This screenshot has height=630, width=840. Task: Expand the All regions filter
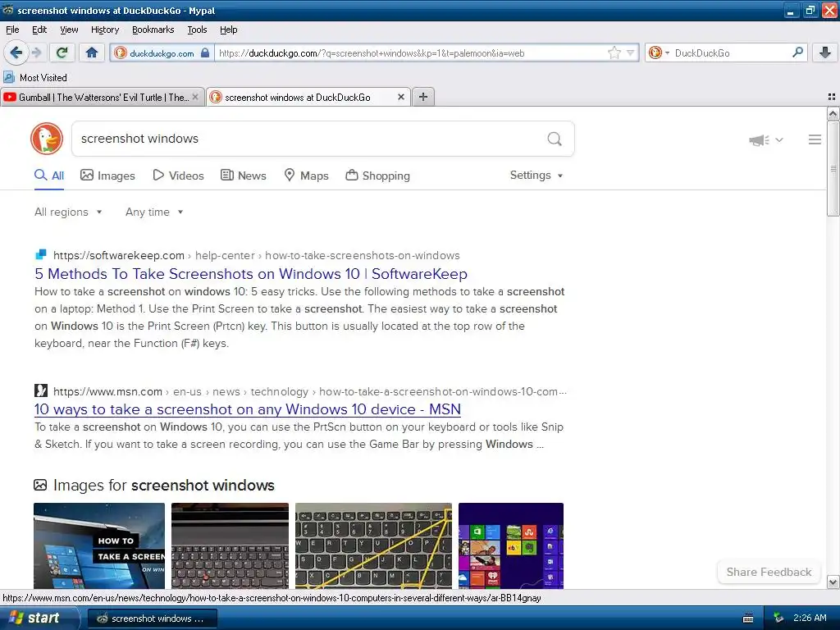[68, 212]
